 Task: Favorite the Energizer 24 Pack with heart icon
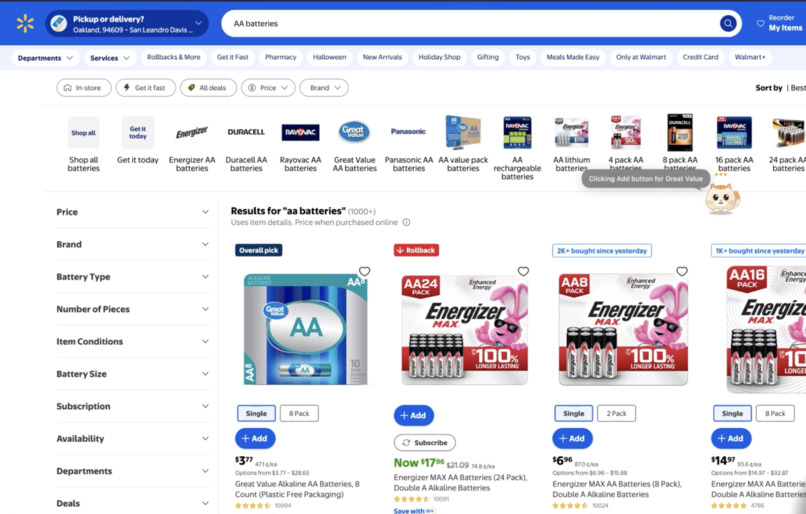[523, 271]
